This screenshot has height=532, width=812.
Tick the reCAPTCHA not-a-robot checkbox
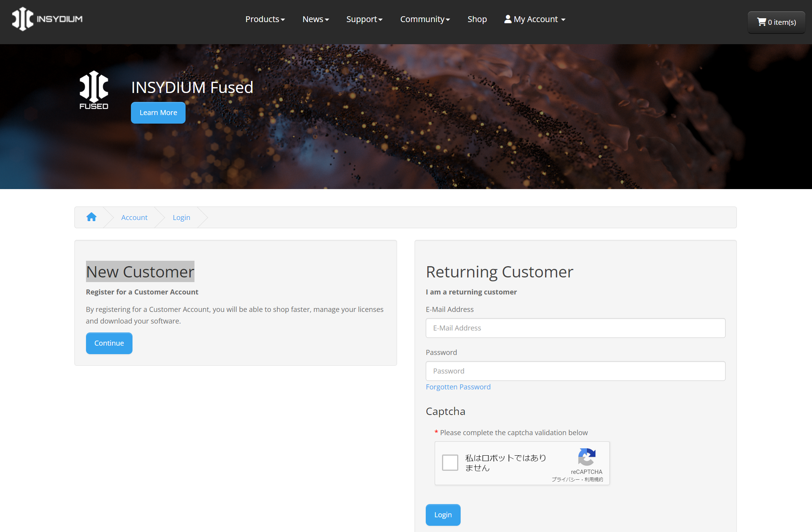450,463
